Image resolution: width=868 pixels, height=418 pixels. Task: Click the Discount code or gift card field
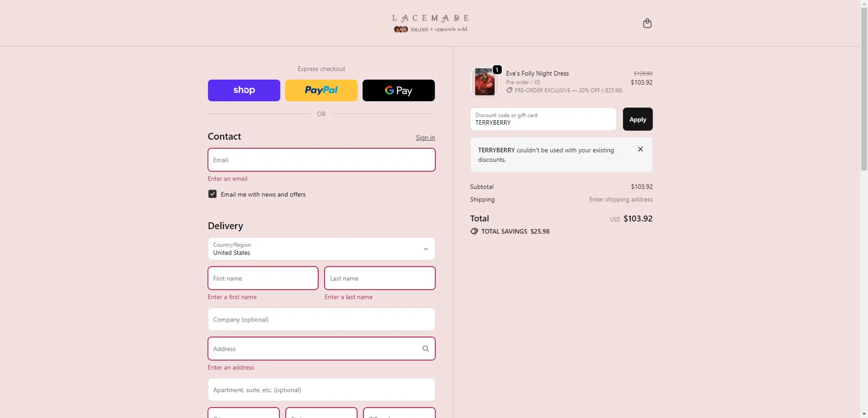coord(543,119)
